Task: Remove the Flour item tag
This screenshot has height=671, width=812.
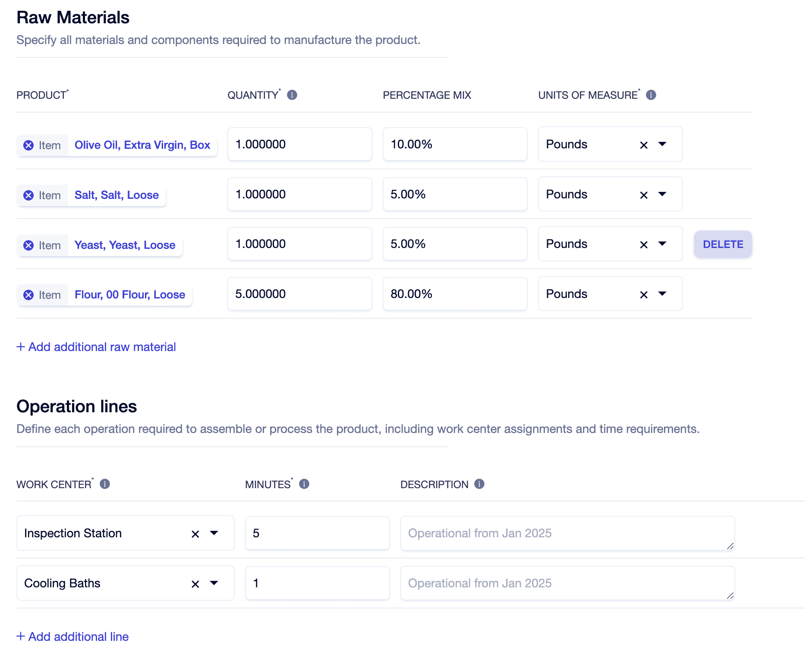Action: 28,295
